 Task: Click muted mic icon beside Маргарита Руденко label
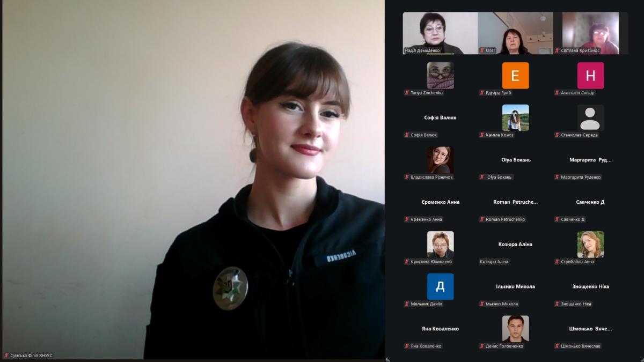tap(557, 177)
